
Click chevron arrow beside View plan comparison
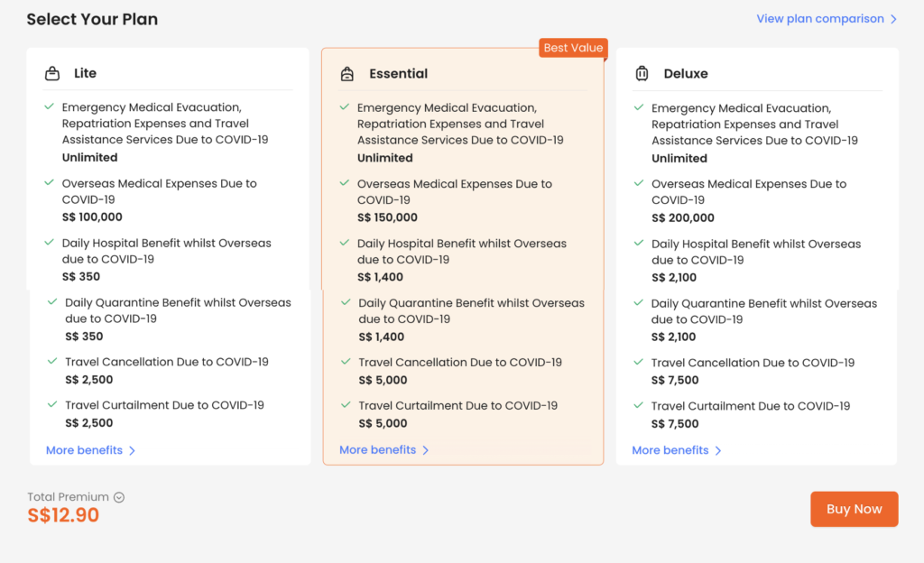pyautogui.click(x=893, y=19)
